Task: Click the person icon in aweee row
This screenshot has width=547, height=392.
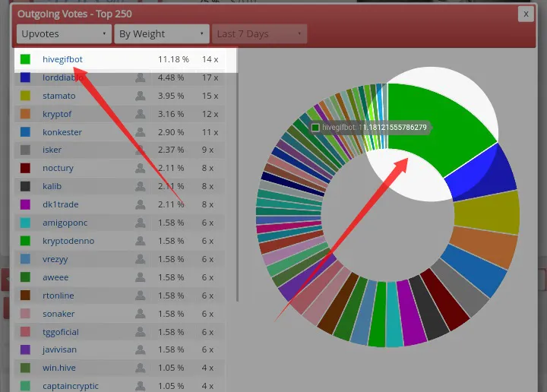Action: (141, 277)
